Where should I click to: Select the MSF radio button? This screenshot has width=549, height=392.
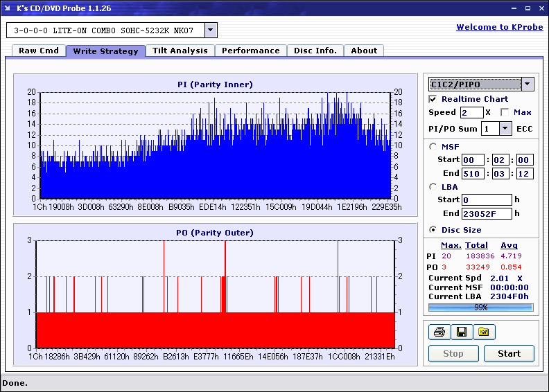click(x=433, y=146)
